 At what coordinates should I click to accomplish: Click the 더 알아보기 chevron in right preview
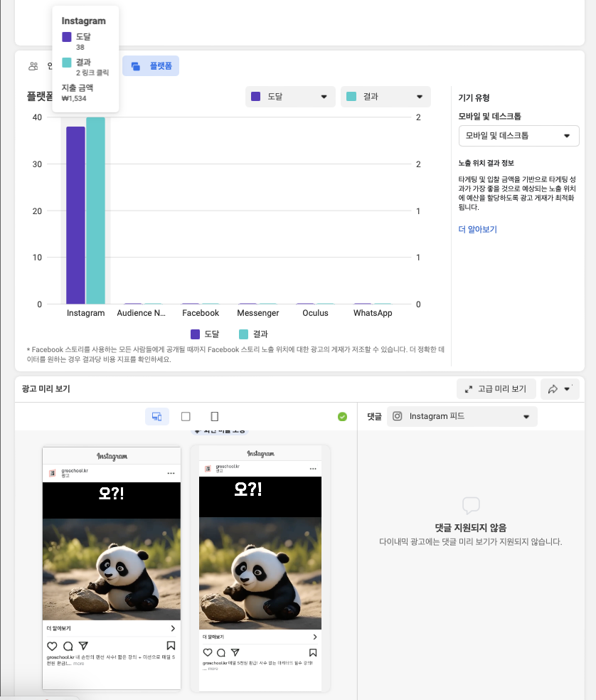point(315,637)
